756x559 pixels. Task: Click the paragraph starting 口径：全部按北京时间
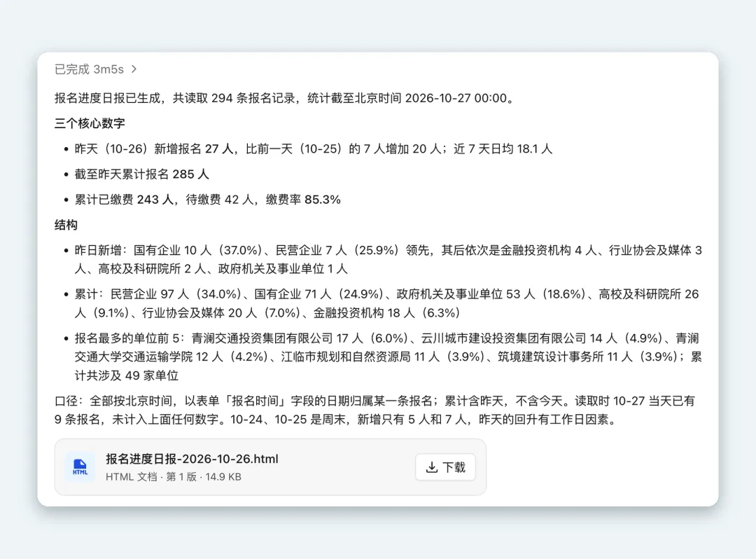coord(374,410)
